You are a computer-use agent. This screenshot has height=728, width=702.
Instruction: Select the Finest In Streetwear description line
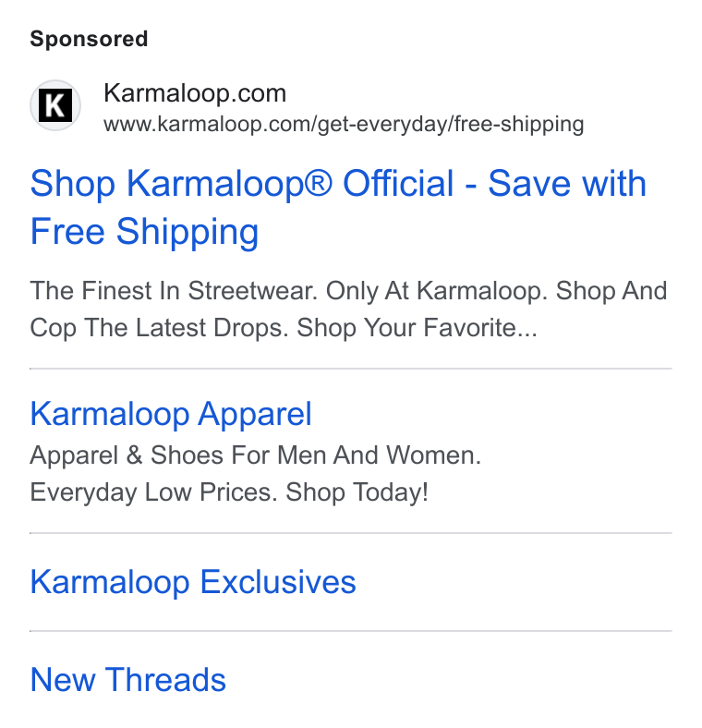pyautogui.click(x=348, y=291)
